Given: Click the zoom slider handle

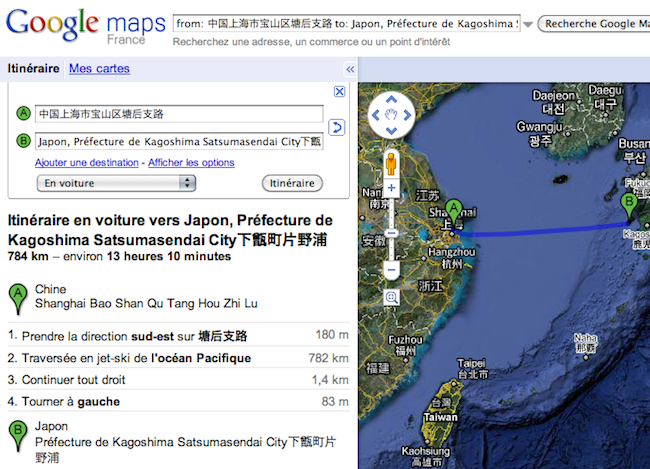Looking at the screenshot, I should point(391,233).
